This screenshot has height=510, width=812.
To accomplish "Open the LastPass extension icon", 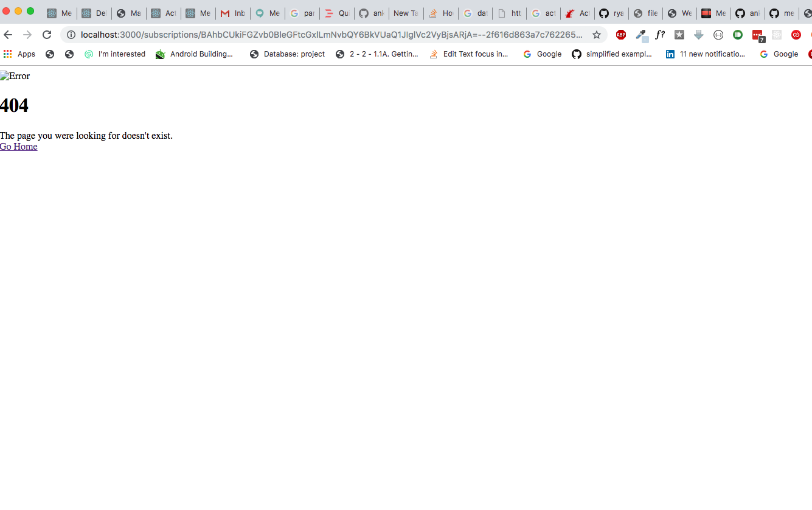I will (796, 35).
